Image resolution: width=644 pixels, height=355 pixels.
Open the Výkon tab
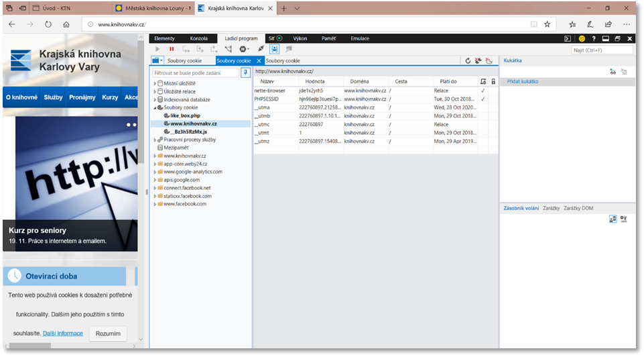(300, 39)
